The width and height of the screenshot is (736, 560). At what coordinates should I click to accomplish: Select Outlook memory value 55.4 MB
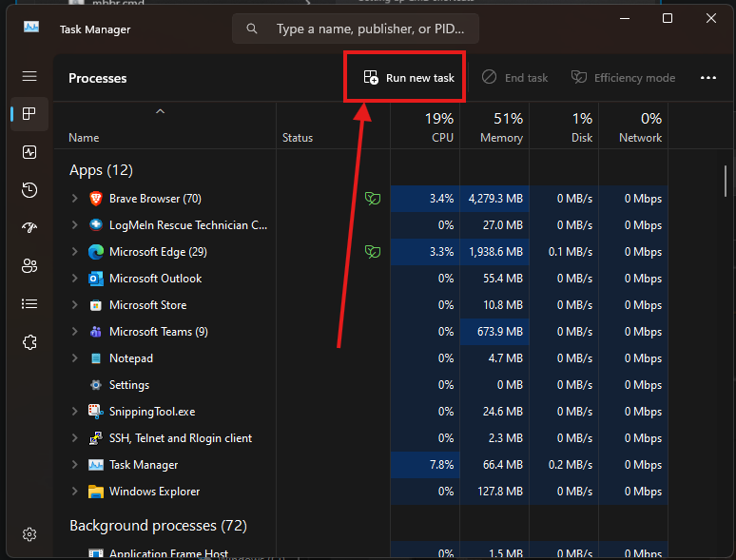503,279
